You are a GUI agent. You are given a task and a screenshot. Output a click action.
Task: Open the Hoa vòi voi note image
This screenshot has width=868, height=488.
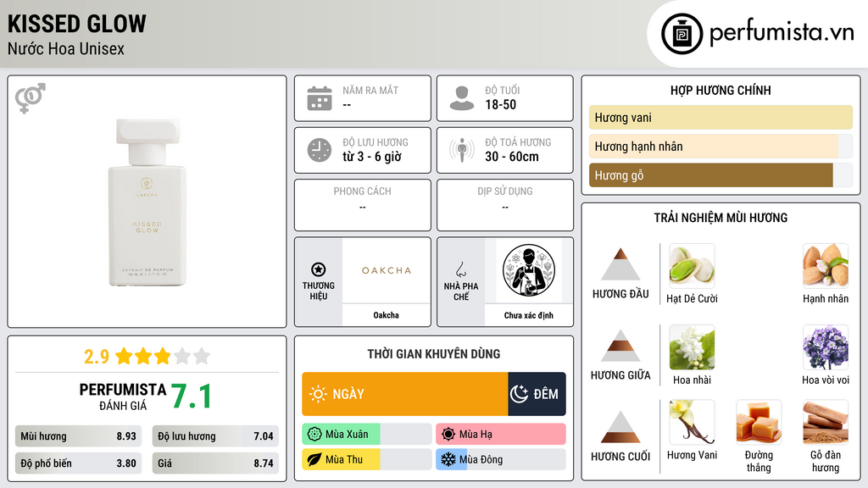click(826, 347)
